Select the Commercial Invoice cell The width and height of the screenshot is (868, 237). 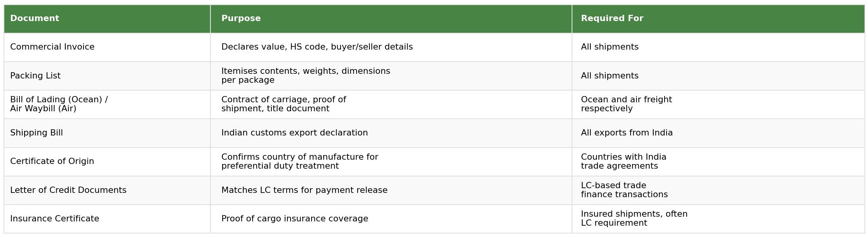pos(107,47)
